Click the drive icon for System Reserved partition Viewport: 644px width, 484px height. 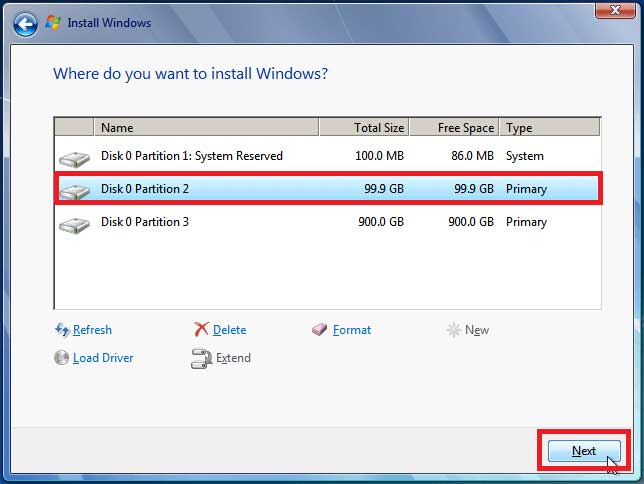click(x=74, y=159)
